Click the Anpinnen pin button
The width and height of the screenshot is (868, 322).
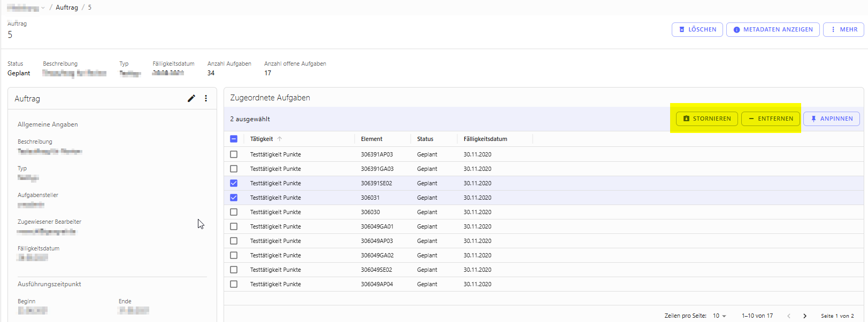(831, 119)
